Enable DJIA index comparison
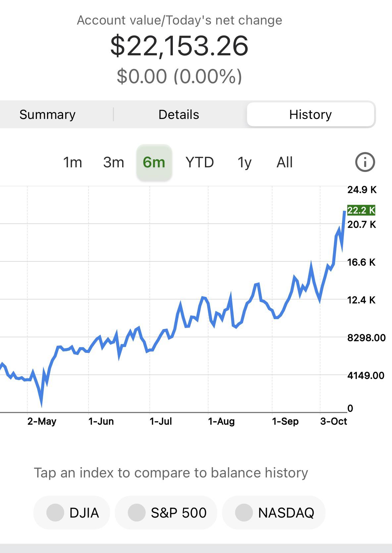 [x=72, y=513]
